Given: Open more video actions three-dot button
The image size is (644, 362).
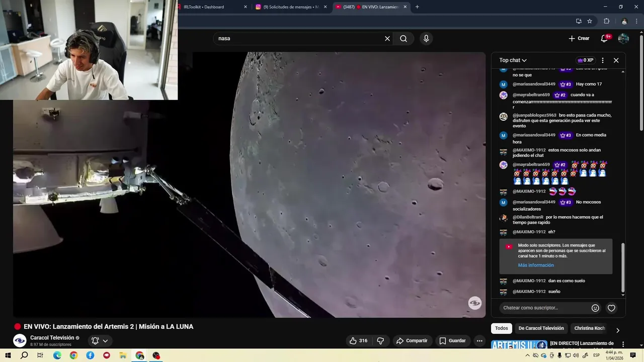Looking at the screenshot, I should [x=479, y=341].
